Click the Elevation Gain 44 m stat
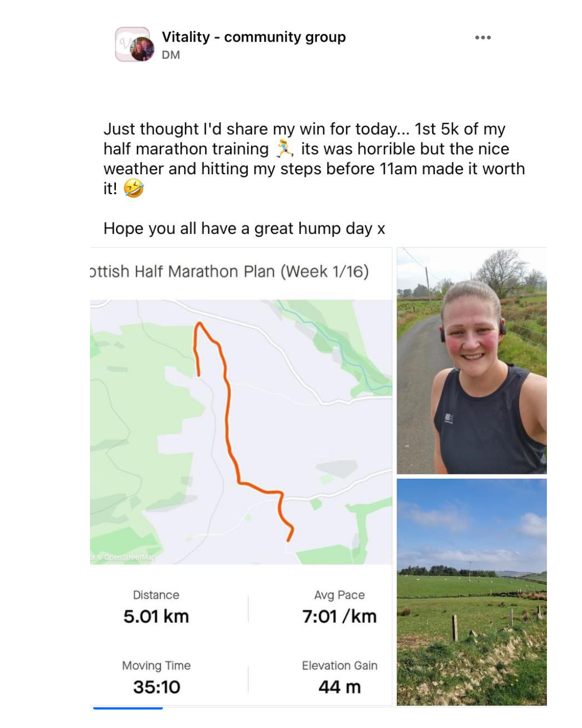This screenshot has height=728, width=582. 339,678
